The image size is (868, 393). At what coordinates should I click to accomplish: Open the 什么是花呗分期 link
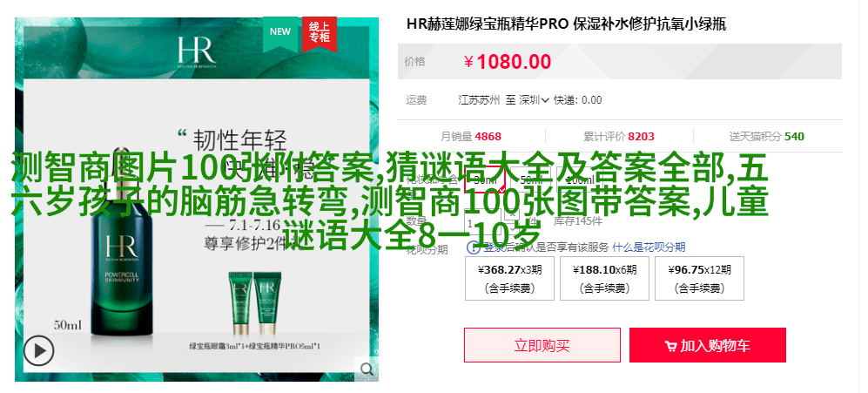pyautogui.click(x=649, y=247)
